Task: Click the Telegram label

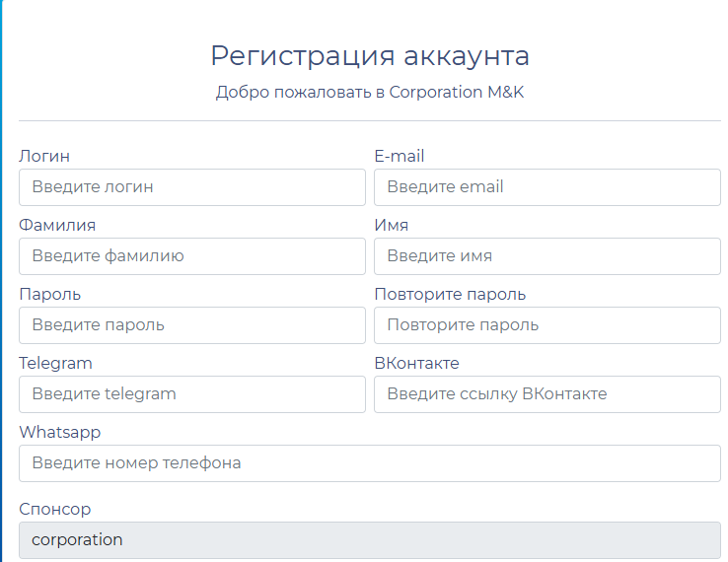Action: (55, 363)
